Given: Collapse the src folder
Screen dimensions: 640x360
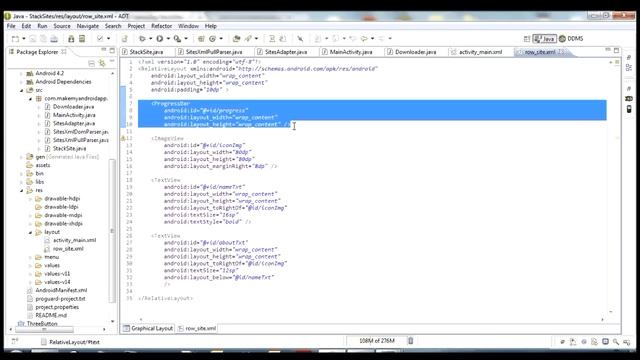Looking at the screenshot, I should pyautogui.click(x=22, y=90).
